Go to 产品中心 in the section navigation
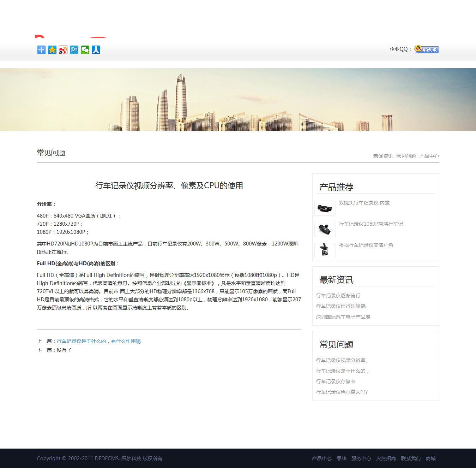Screen dimensions: 476x468 (x=429, y=156)
